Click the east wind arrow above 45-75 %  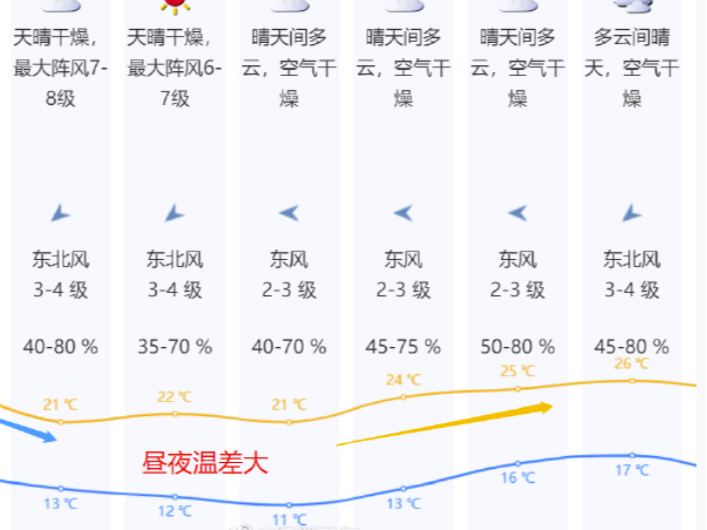click(x=403, y=212)
